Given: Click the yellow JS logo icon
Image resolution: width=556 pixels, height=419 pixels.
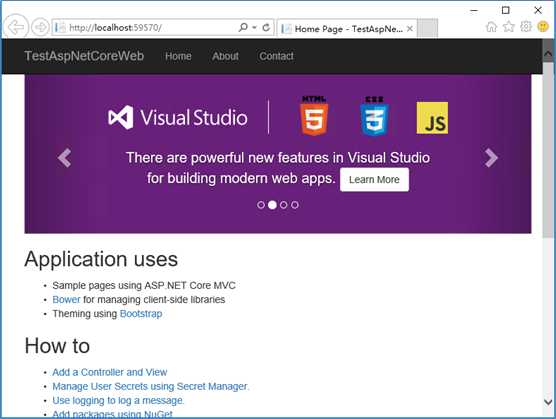Looking at the screenshot, I should [432, 118].
